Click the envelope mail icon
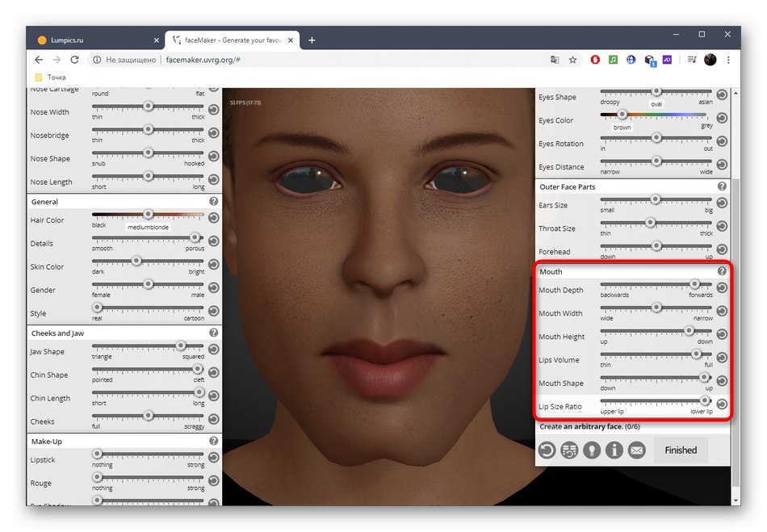Viewport: 767px width, 532px height. coord(637,450)
